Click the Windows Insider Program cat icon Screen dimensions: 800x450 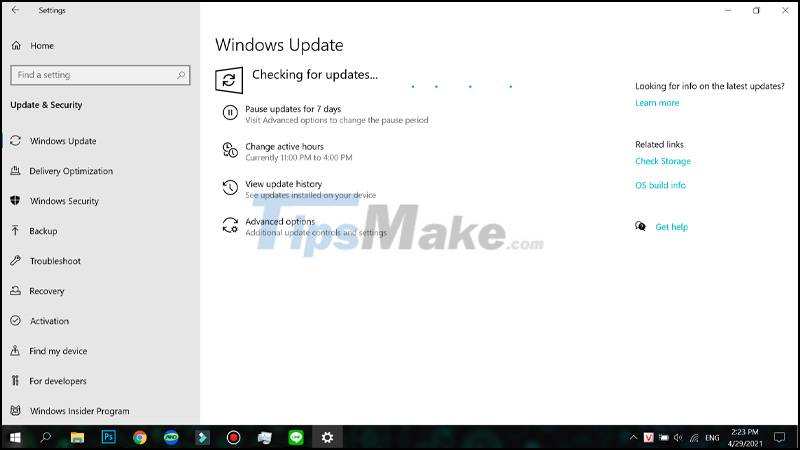click(x=15, y=410)
